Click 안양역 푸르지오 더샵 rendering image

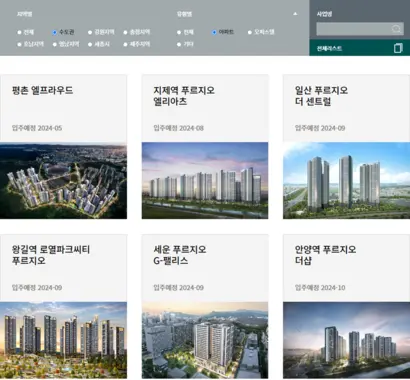tap(346, 340)
